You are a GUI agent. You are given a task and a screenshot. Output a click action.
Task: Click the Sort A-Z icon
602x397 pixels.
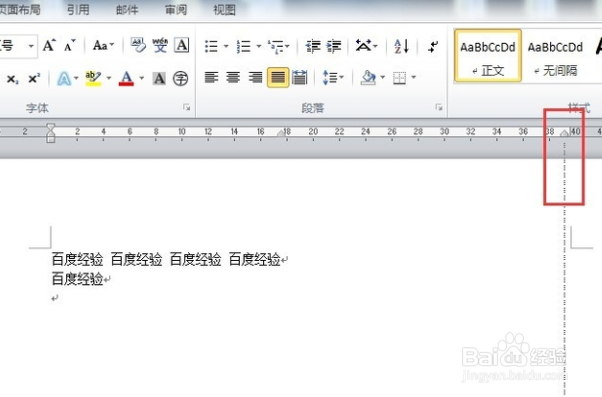401,46
